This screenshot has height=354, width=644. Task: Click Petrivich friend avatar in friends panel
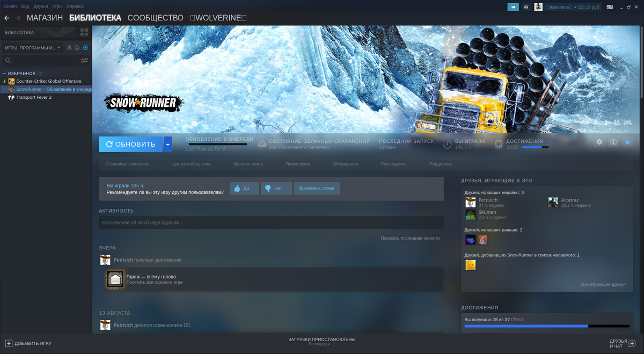[x=471, y=203]
